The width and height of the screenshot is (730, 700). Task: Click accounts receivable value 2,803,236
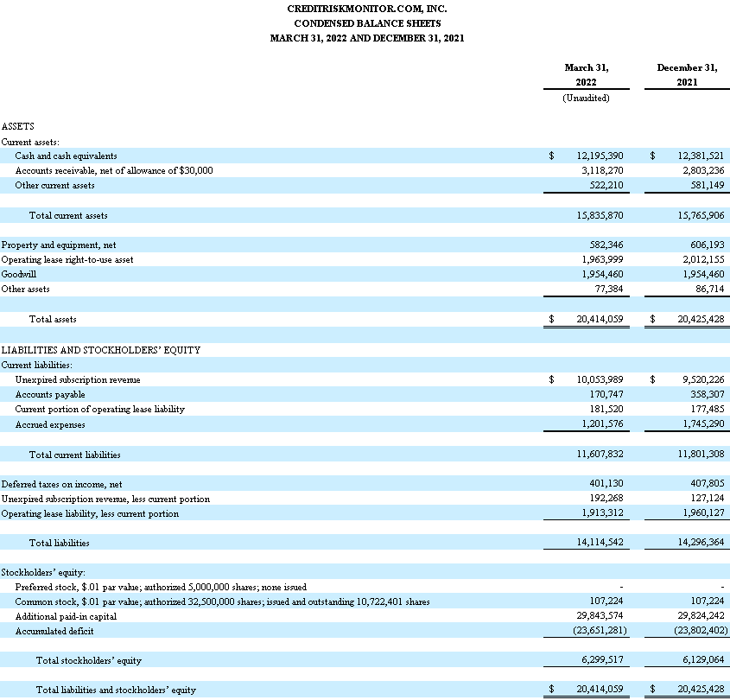pyautogui.click(x=703, y=170)
